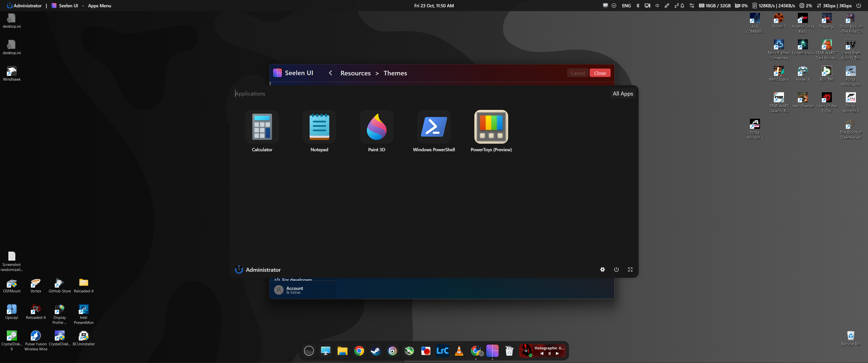
Task: Open Ubisoft Connect from the dock
Action: 392,351
